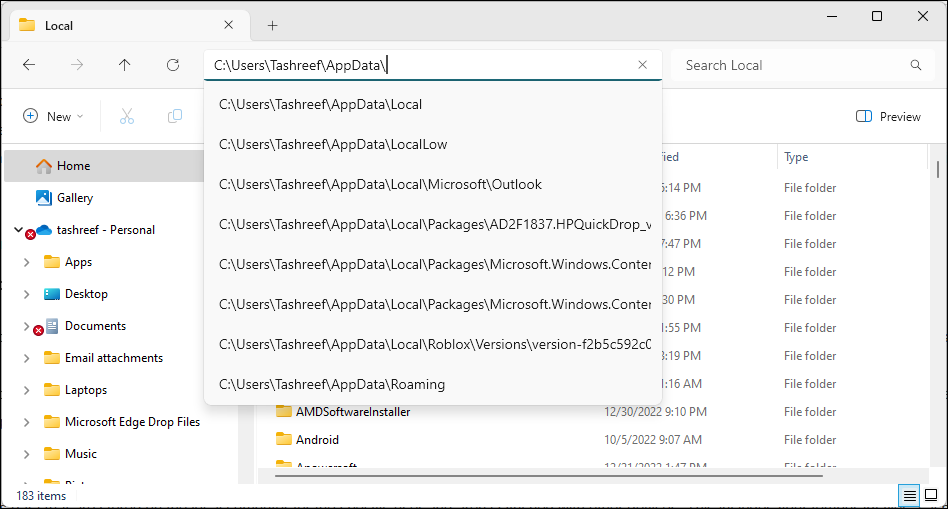Click the Copy icon in toolbar
Image resolution: width=948 pixels, height=509 pixels.
coord(175,116)
